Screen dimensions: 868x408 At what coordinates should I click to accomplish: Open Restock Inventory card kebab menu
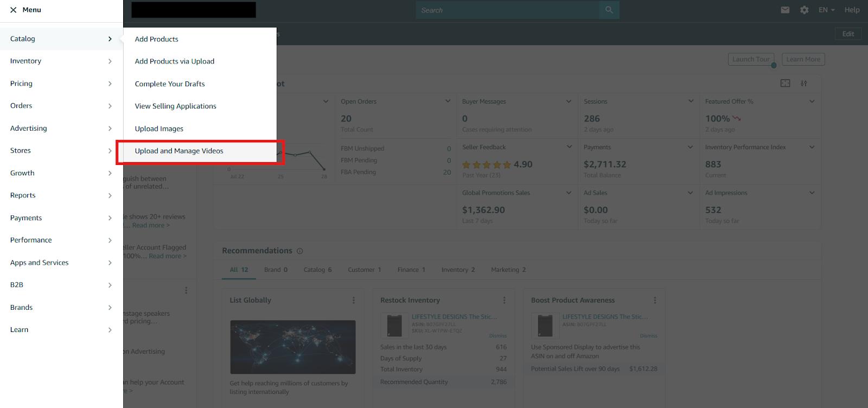point(504,300)
